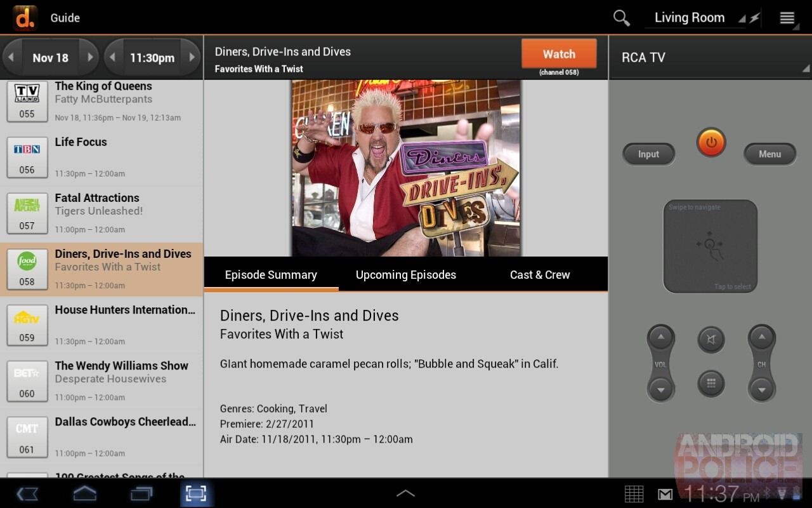Toggle the TV power button
Viewport: 812px width, 508px height.
click(710, 143)
